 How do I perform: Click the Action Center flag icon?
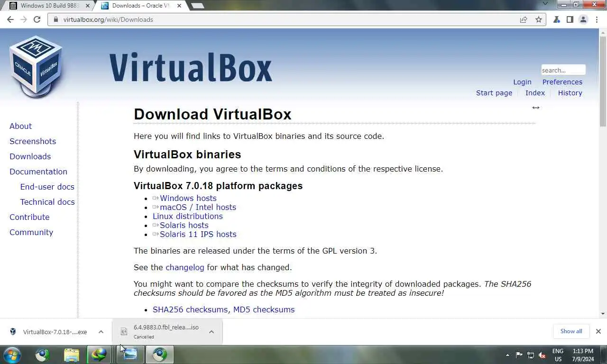tap(519, 355)
